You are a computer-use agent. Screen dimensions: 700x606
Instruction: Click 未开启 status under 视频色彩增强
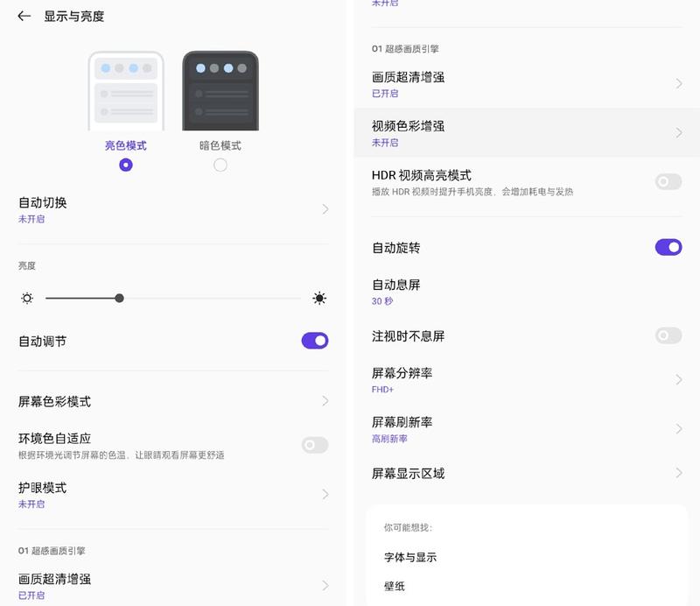(x=385, y=143)
